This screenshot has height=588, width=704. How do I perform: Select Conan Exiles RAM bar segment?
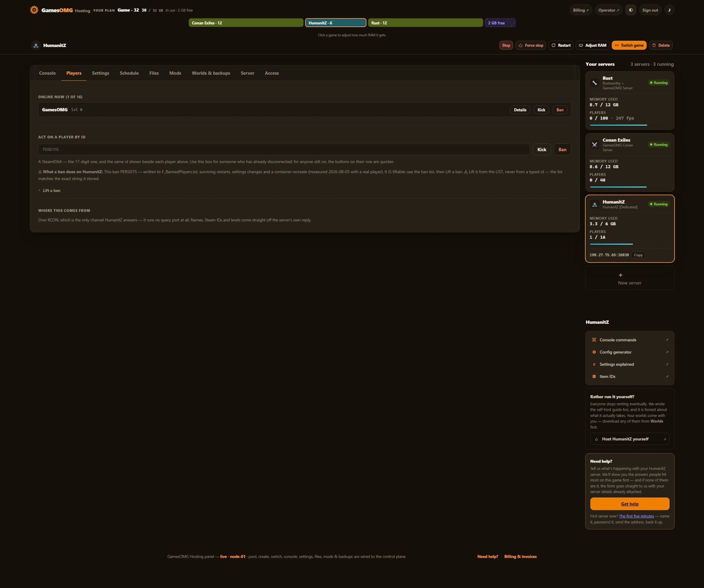(246, 23)
